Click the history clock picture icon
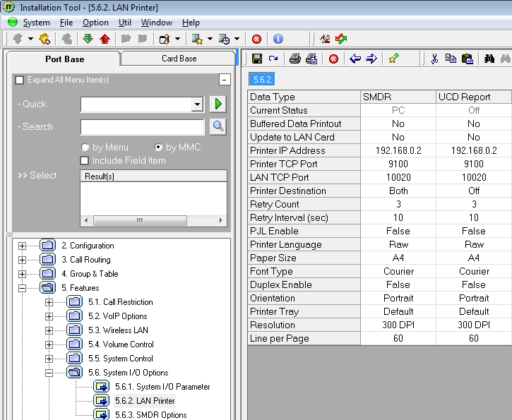 click(x=225, y=39)
